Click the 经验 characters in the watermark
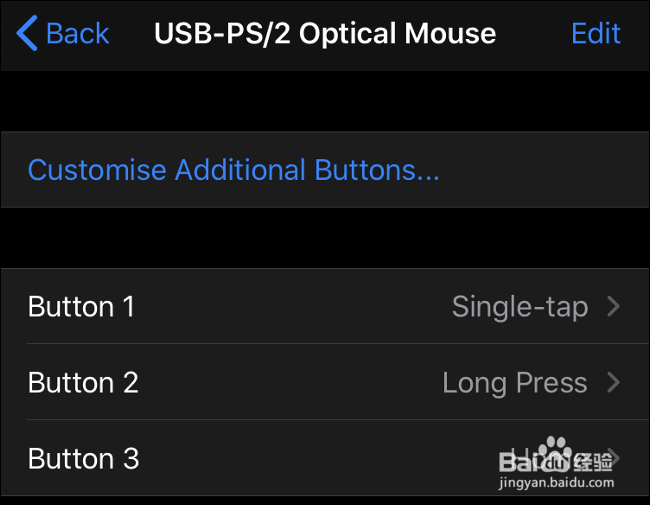The height and width of the screenshot is (505, 650). tap(590, 461)
